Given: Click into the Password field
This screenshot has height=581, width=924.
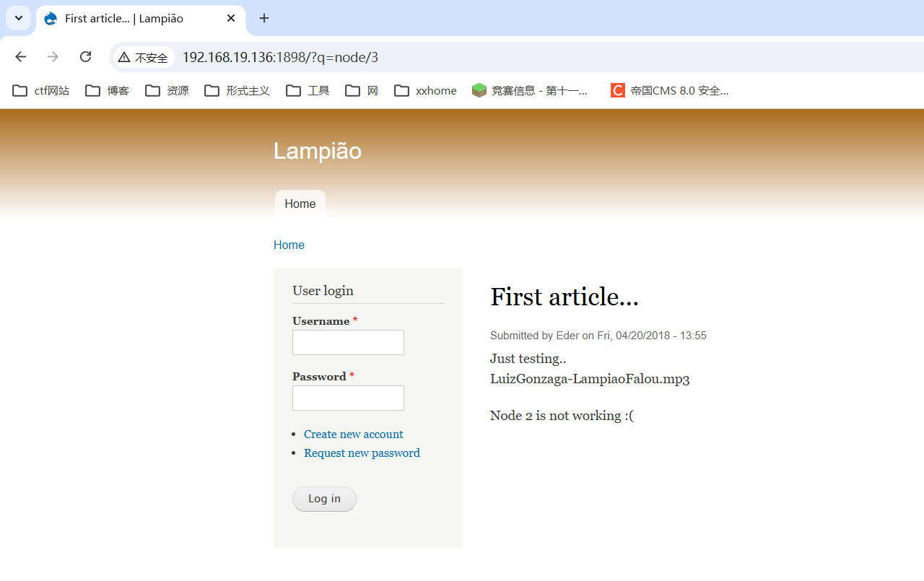Looking at the screenshot, I should point(348,398).
